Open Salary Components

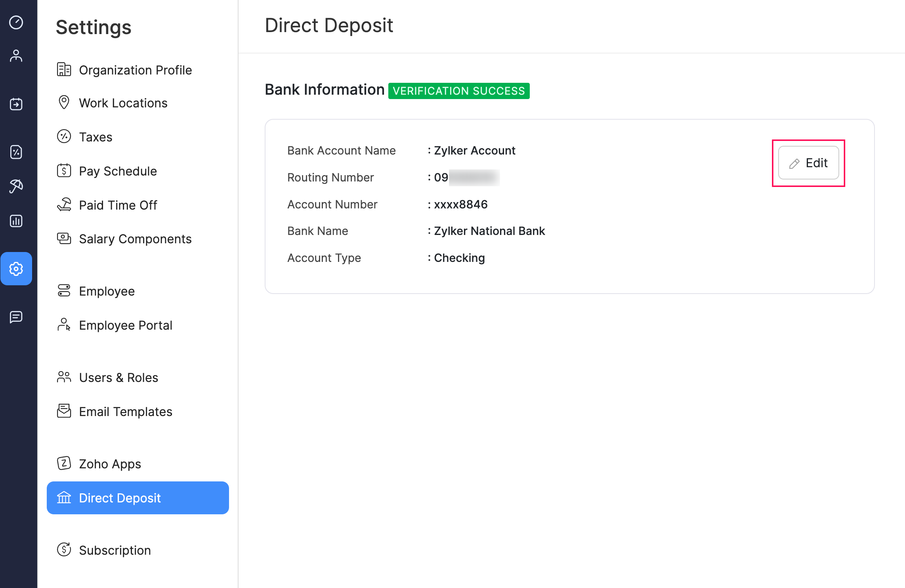135,239
